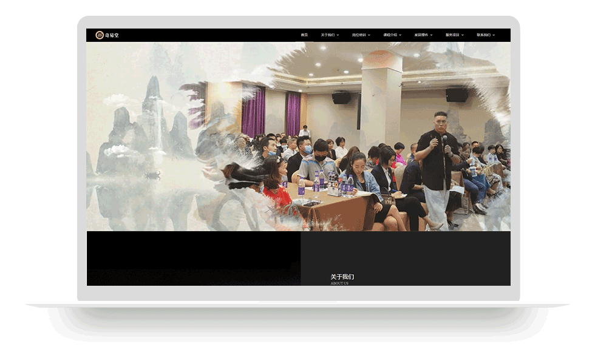This screenshot has width=595, height=364.
Task: Expand the chevron beside the menu item after 首页 and 关于我们
Action: point(369,35)
